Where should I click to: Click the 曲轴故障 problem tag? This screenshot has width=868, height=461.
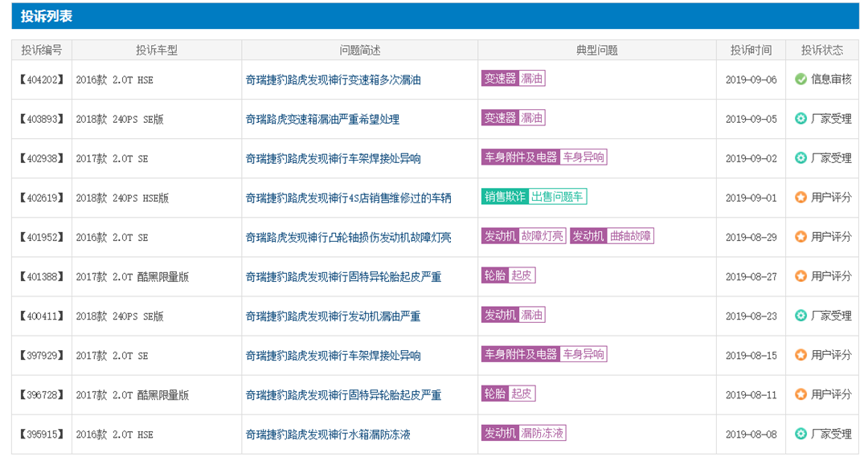(630, 236)
